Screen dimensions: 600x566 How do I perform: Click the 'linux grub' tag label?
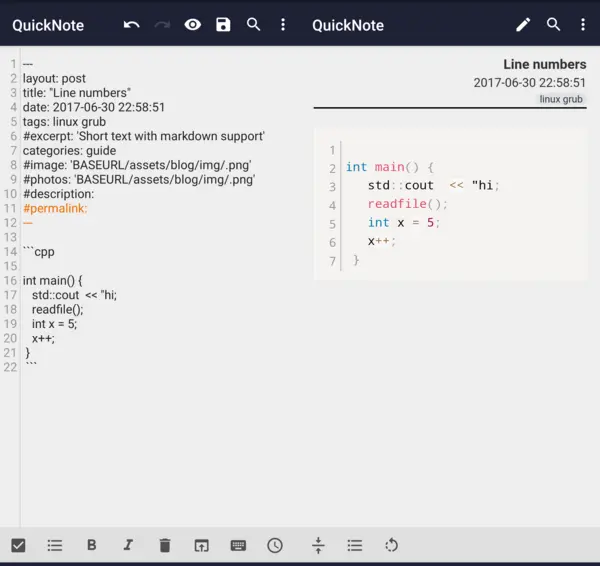[562, 100]
